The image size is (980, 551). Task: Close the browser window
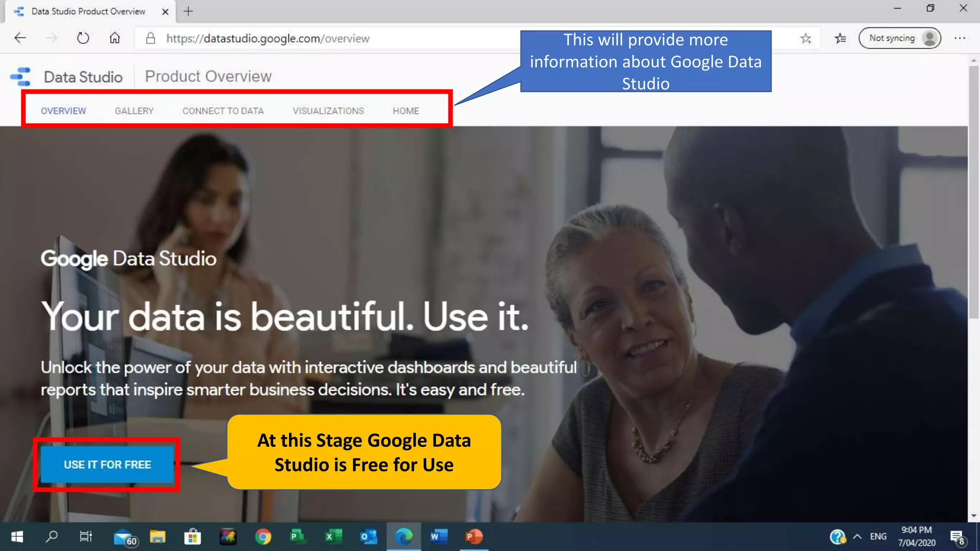click(963, 8)
